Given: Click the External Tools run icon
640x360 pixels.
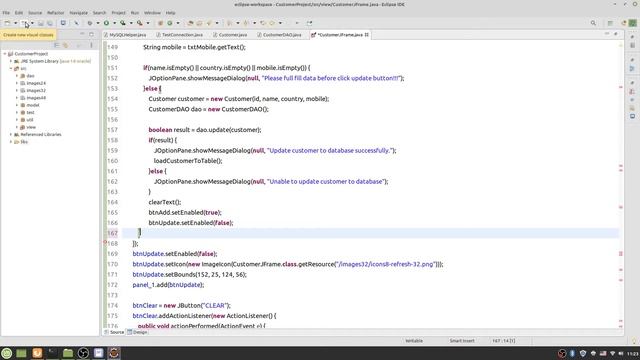Looking at the screenshot, I should pos(140,23).
